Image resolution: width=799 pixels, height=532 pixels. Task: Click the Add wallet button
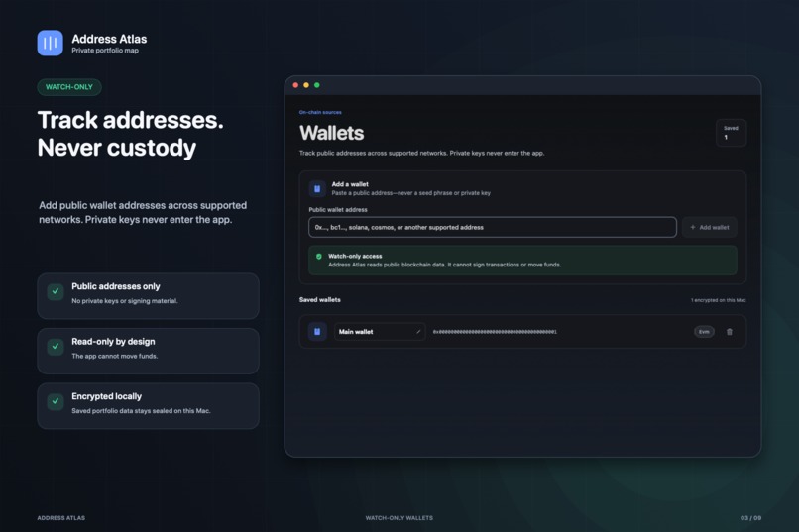tap(710, 227)
